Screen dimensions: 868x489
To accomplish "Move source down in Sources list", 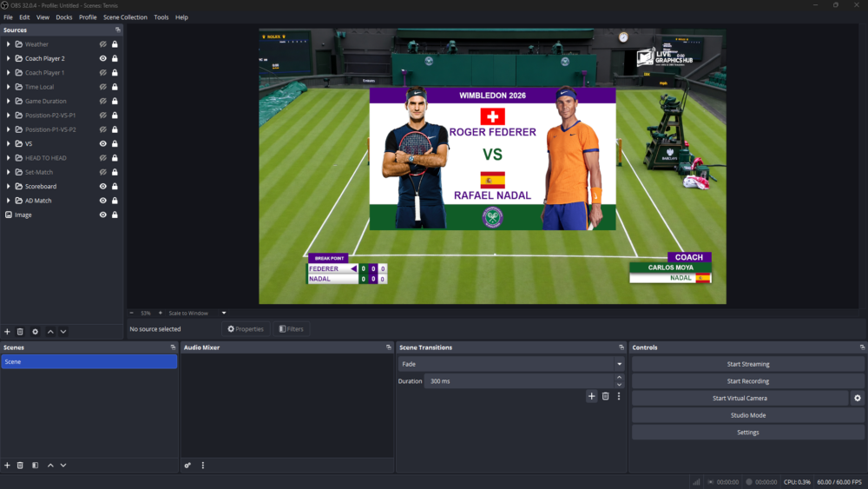I will click(x=63, y=332).
